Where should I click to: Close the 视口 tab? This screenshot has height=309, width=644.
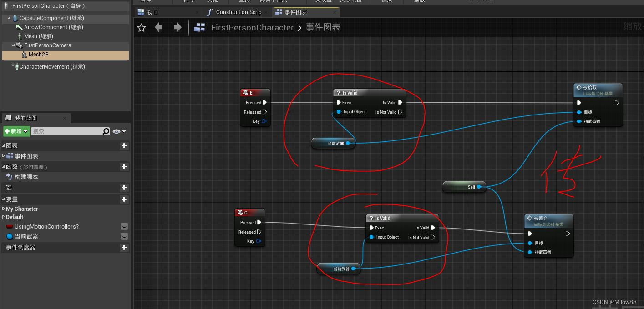click(197, 12)
